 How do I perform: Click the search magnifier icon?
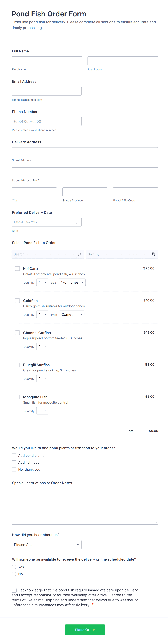[x=79, y=254]
